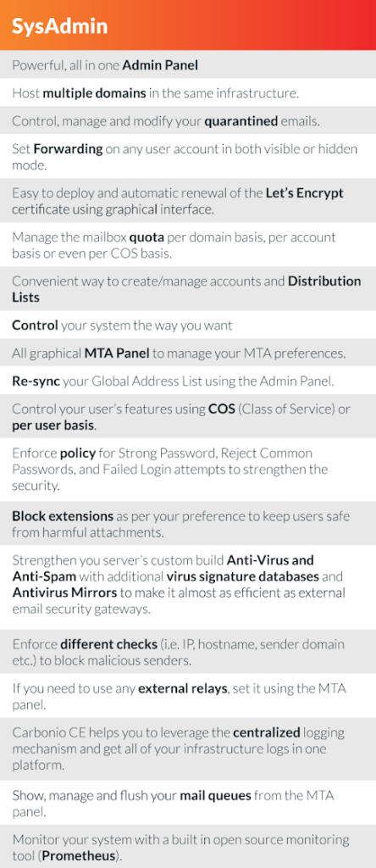
Task: Select the Let's Encrypt certificate row
Action: coord(188,200)
